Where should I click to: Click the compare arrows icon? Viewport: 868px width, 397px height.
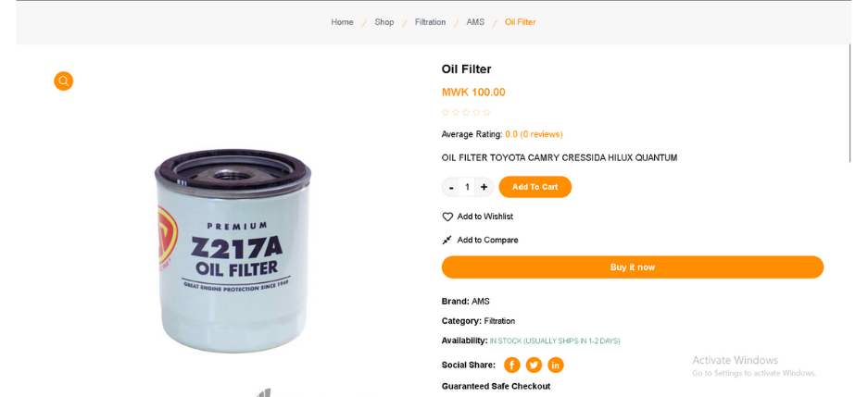click(447, 240)
